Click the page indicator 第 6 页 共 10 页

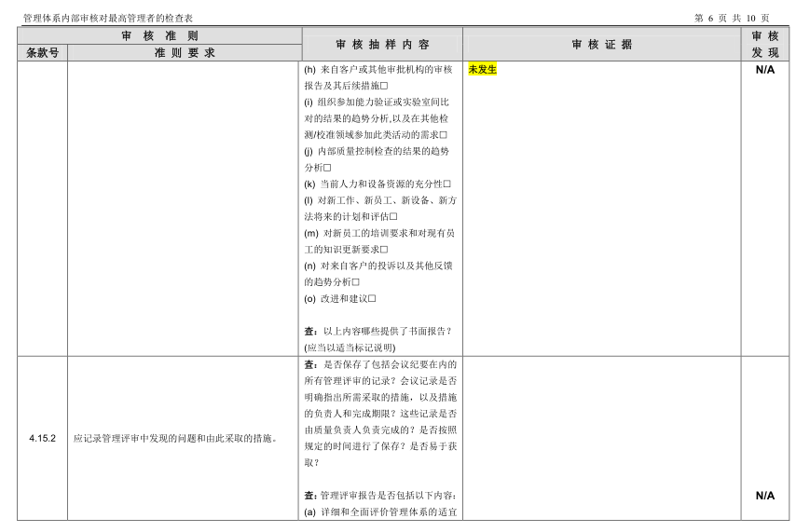tap(732, 18)
